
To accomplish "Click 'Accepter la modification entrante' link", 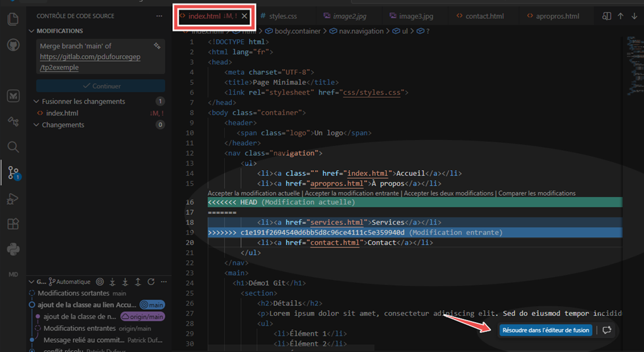I will pyautogui.click(x=352, y=193).
